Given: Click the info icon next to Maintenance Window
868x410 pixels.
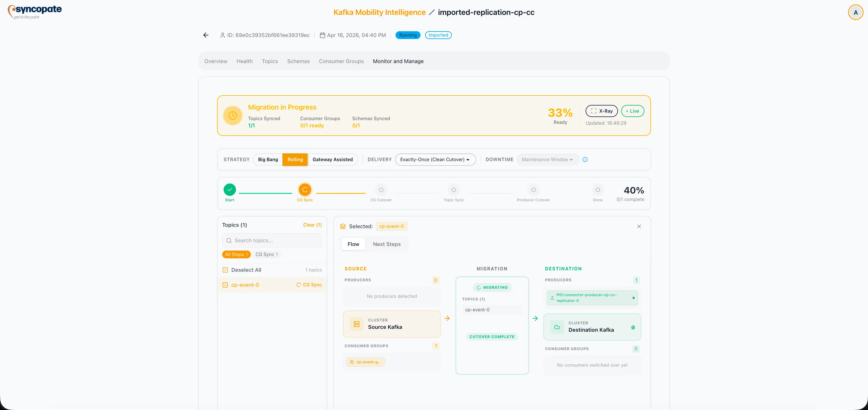Looking at the screenshot, I should pos(585,160).
